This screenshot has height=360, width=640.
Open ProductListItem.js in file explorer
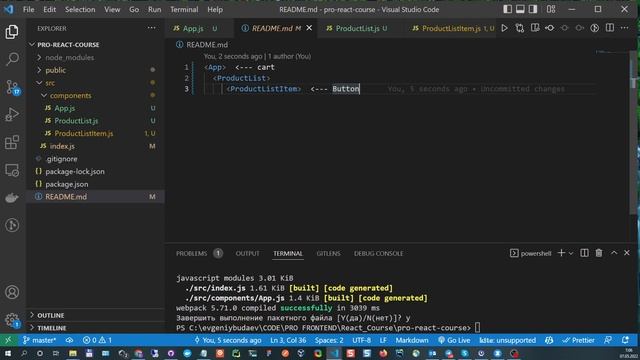pos(84,133)
